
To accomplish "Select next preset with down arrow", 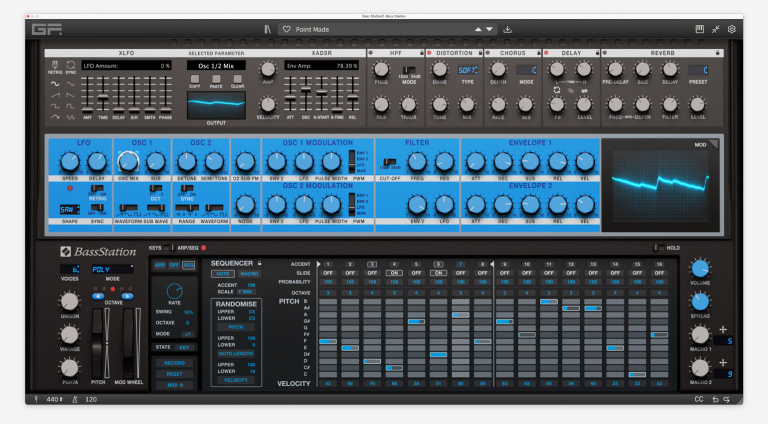I will click(489, 29).
